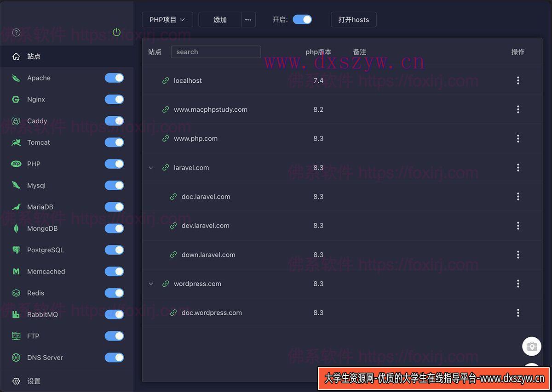Open the actions menu for doc.wordpress.com
Screen dimensions: 552x392
(x=518, y=313)
